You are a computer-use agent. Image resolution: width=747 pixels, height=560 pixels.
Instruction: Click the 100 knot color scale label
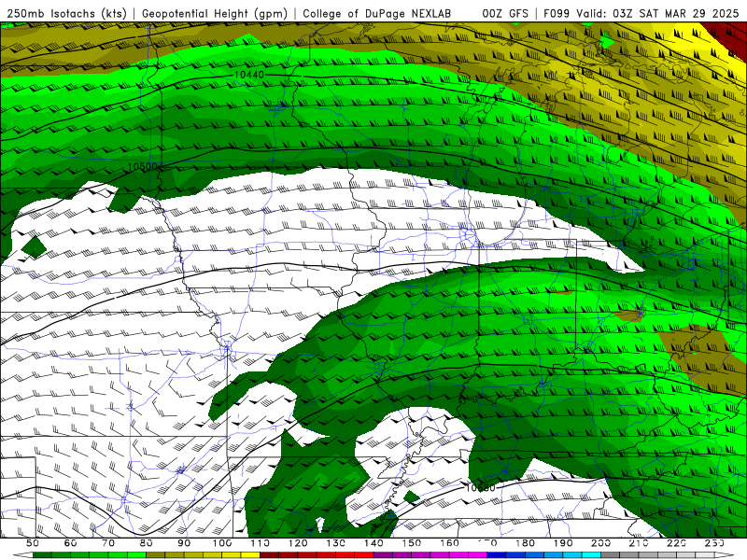point(222,543)
